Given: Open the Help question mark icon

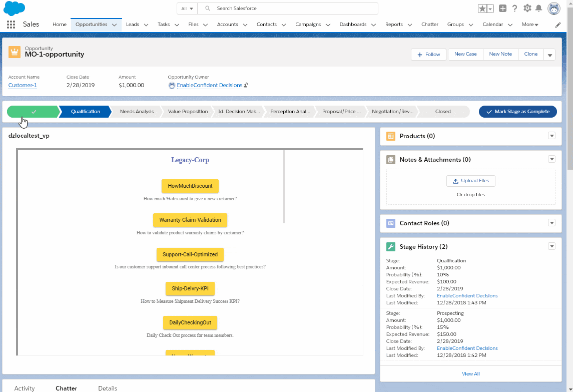Looking at the screenshot, I should (x=515, y=8).
